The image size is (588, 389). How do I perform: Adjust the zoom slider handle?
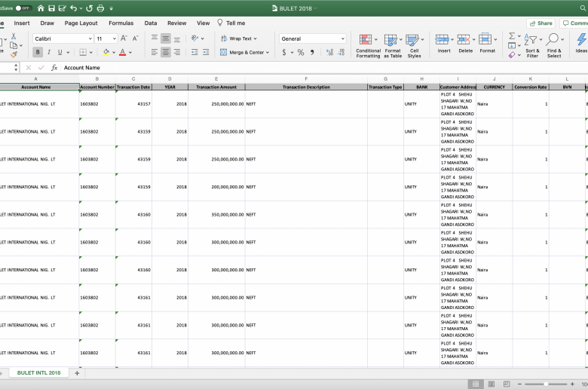tap(546, 384)
